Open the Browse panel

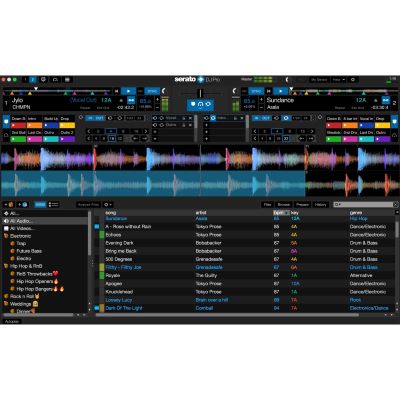284,205
